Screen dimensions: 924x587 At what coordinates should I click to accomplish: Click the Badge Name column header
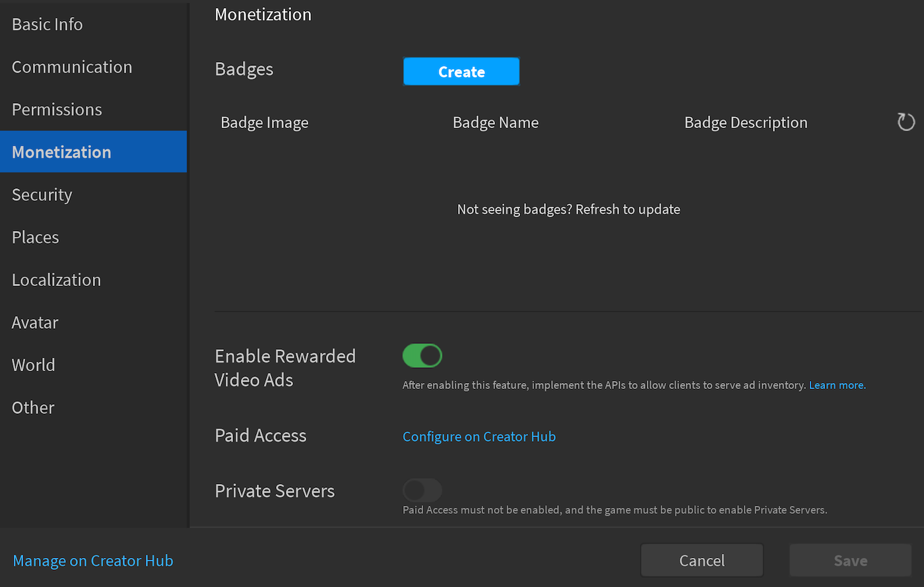coord(496,123)
